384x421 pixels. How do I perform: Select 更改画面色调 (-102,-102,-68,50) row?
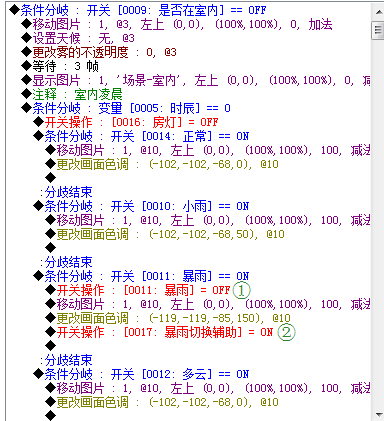click(165, 234)
